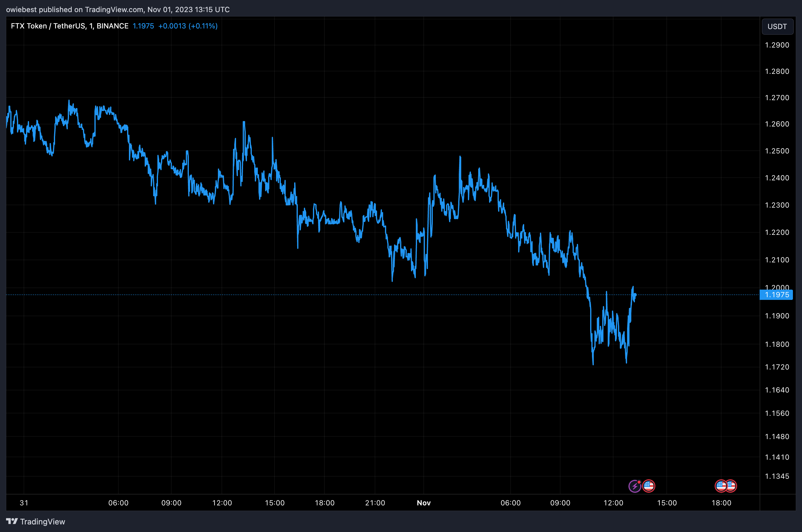
Task: Click the 1.1480 price axis label
Action: coord(777,437)
